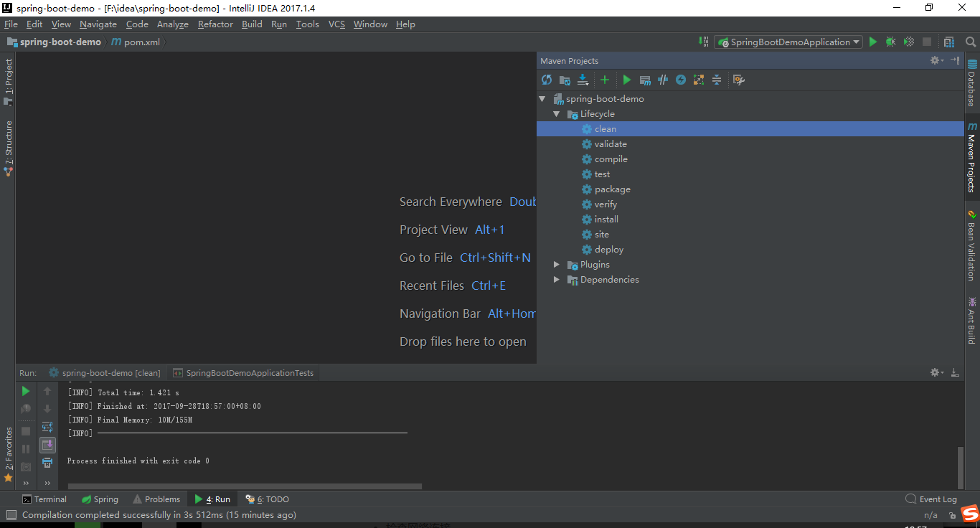Download sources and documentation for Maven dependencies
Screen dimensions: 980x528
(x=583, y=80)
